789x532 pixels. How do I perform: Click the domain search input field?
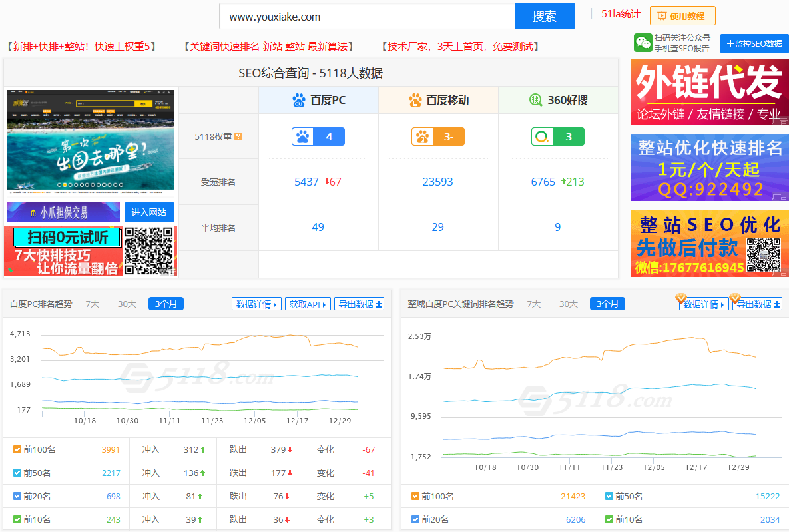[x=367, y=16]
